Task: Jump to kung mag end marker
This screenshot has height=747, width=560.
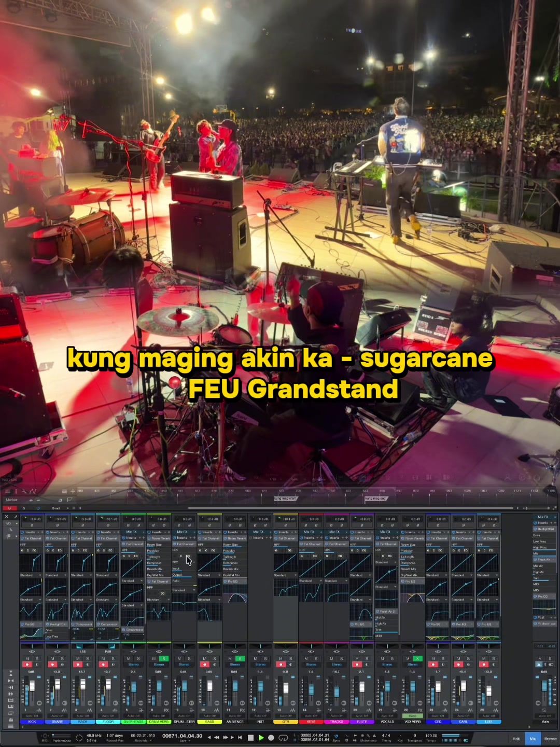Action: point(375,499)
